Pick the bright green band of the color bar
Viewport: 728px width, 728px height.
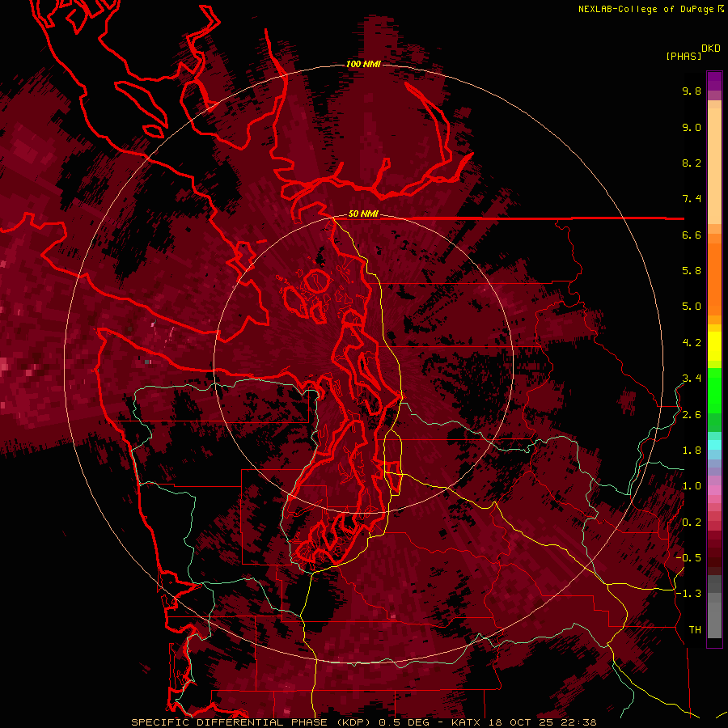coord(714,390)
